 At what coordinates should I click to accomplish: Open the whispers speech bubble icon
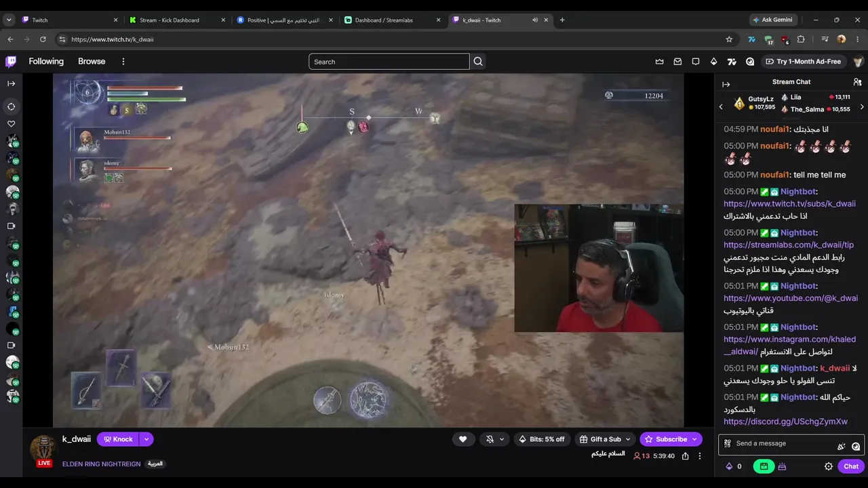point(696,62)
